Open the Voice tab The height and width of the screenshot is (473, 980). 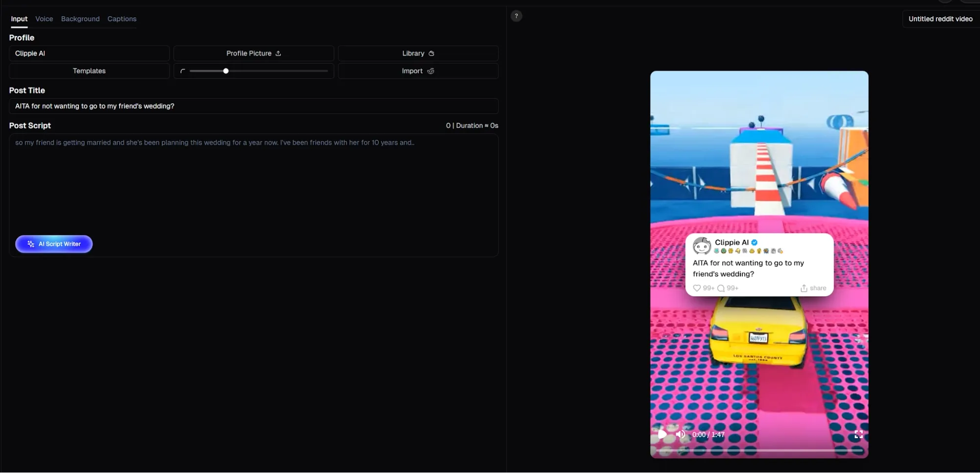coord(44,19)
